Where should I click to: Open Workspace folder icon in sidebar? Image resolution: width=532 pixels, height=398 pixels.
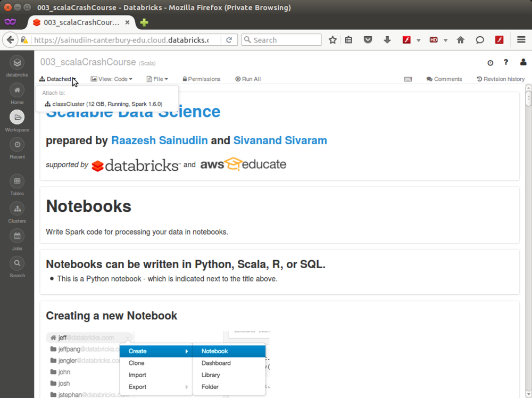pyautogui.click(x=17, y=118)
